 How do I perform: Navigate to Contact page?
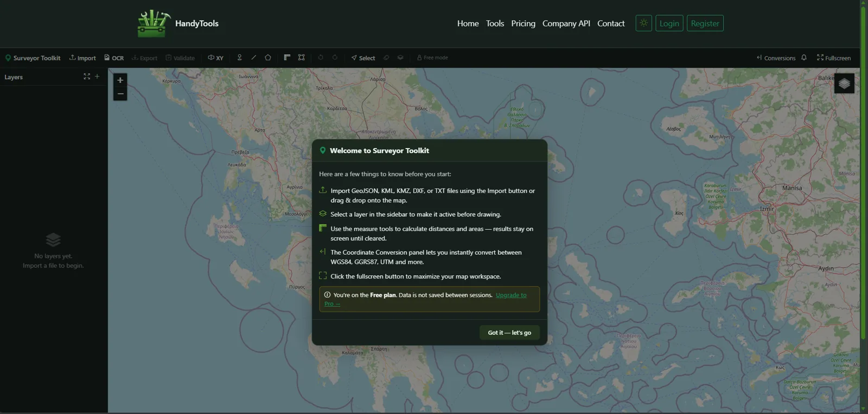tap(611, 23)
